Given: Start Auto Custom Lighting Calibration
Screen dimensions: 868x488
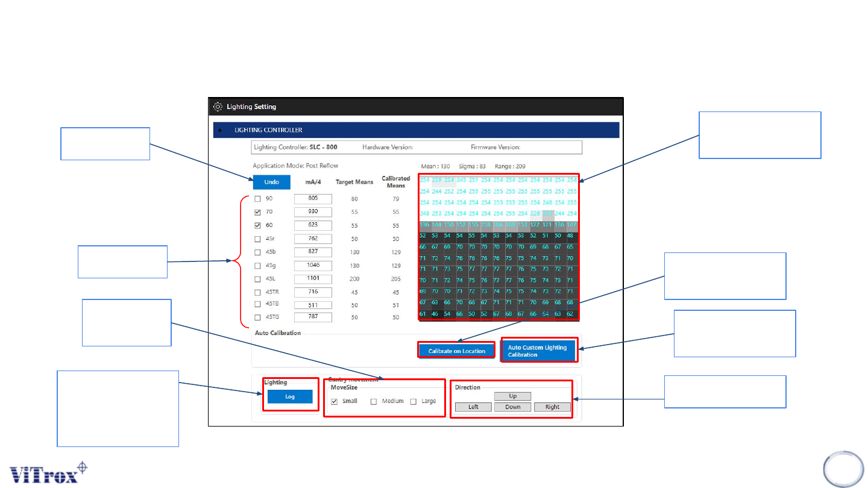Looking at the screenshot, I should (538, 351).
